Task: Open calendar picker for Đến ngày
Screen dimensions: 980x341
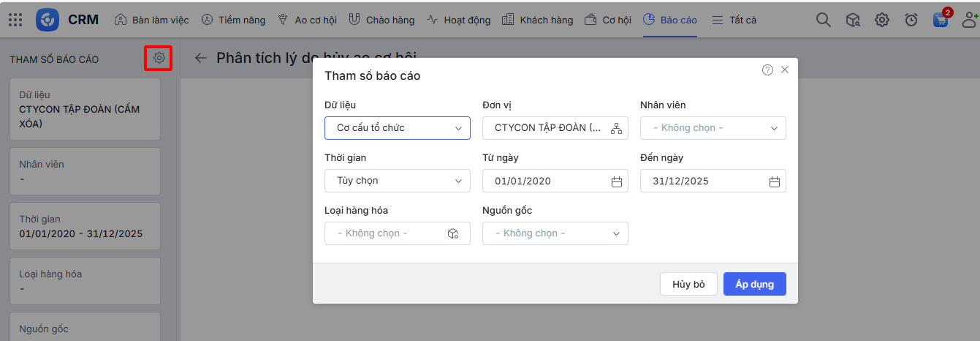Action: tap(774, 181)
